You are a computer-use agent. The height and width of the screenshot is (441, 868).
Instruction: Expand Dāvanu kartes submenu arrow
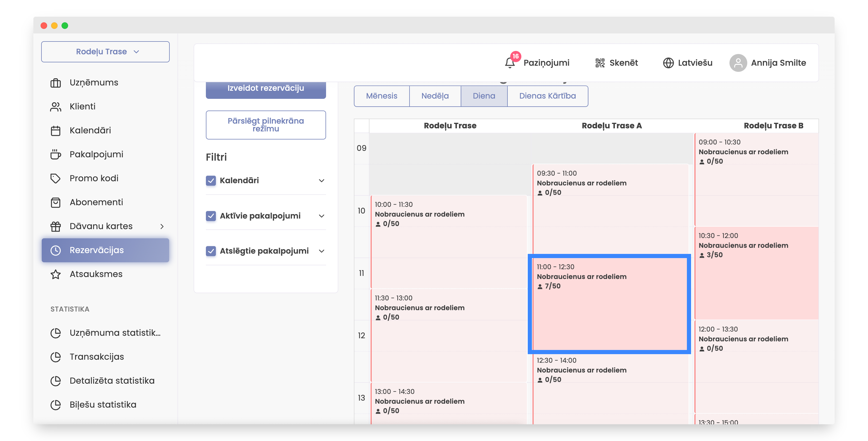tap(162, 226)
